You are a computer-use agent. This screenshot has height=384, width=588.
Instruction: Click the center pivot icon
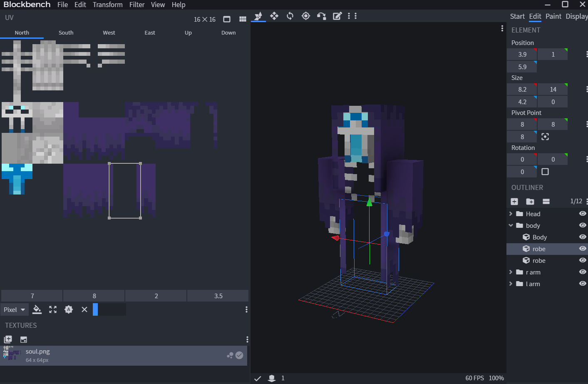click(545, 137)
